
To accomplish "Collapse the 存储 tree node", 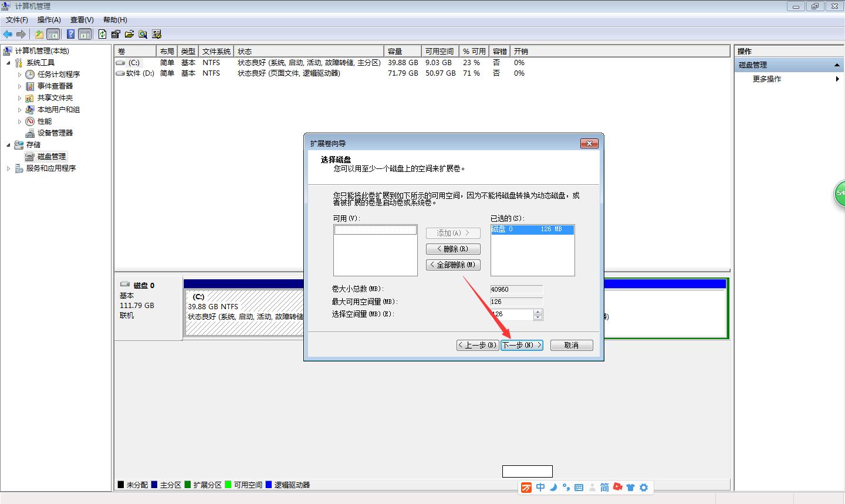I will (x=8, y=145).
